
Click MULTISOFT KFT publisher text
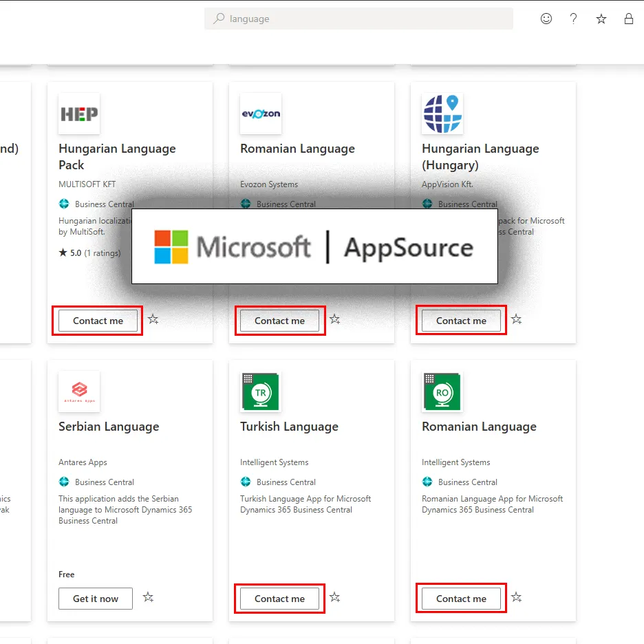tap(87, 184)
